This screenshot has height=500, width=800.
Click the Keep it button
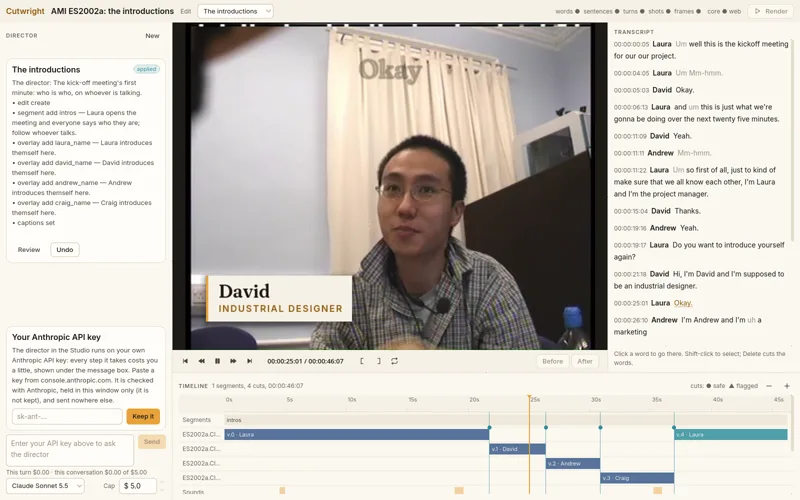(143, 416)
